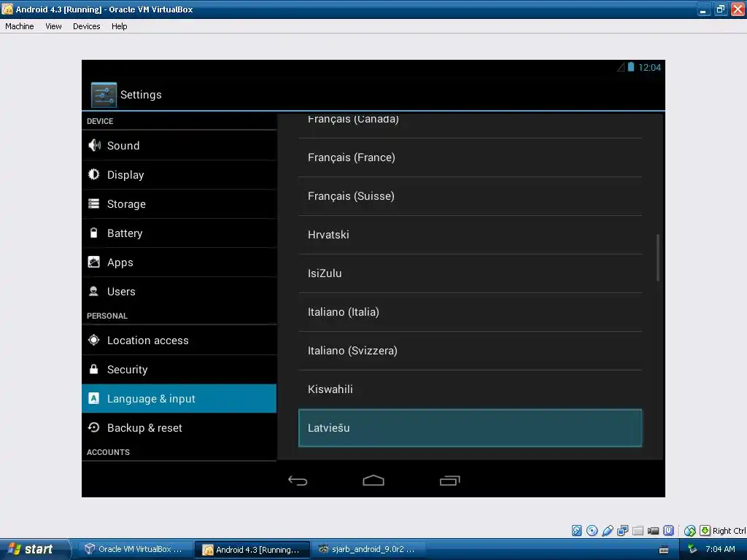The width and height of the screenshot is (747, 560).
Task: Click the language list scrollbar thumb
Action: [x=658, y=257]
